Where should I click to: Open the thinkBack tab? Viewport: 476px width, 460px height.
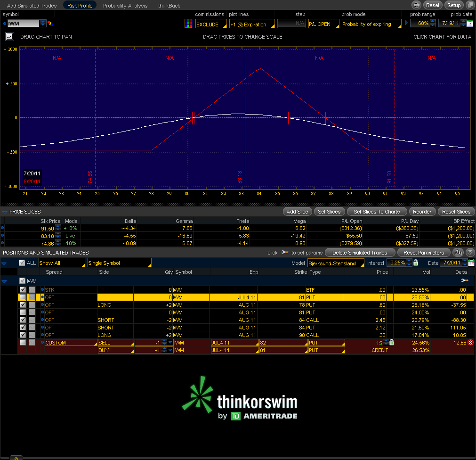pos(169,6)
